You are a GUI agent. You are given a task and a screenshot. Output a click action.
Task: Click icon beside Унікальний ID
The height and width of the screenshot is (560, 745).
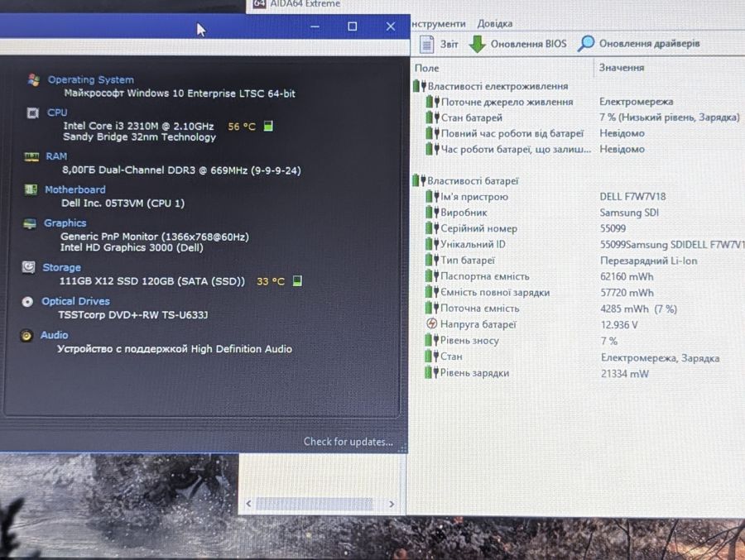coord(432,244)
